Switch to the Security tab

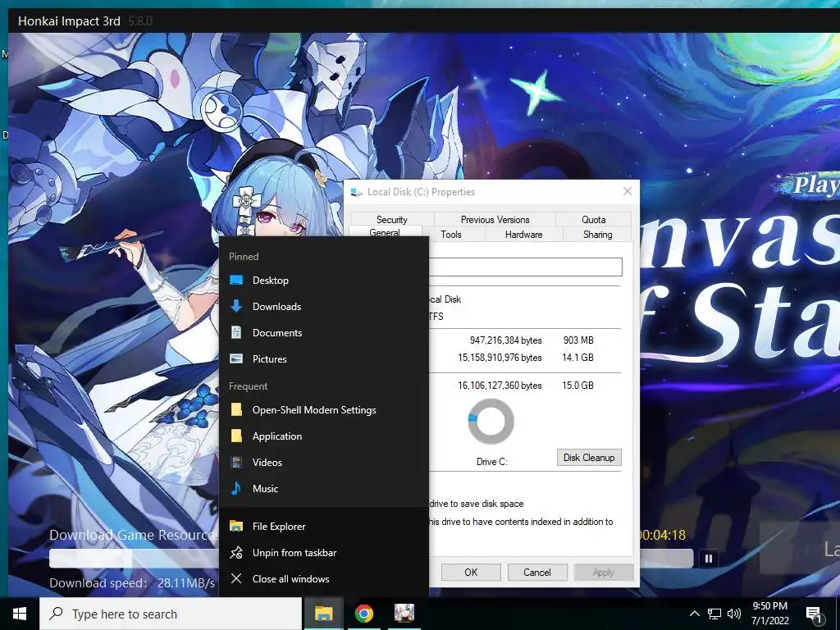click(391, 220)
